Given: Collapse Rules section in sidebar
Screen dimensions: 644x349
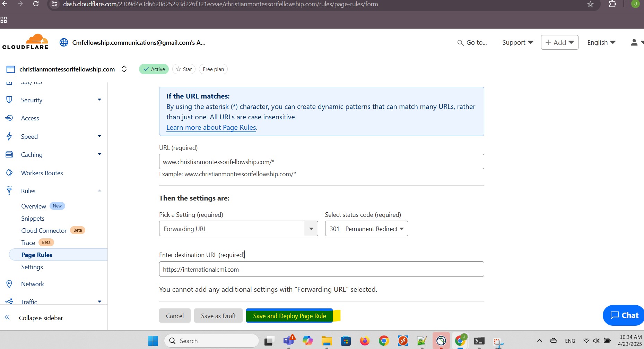Looking at the screenshot, I should [99, 190].
